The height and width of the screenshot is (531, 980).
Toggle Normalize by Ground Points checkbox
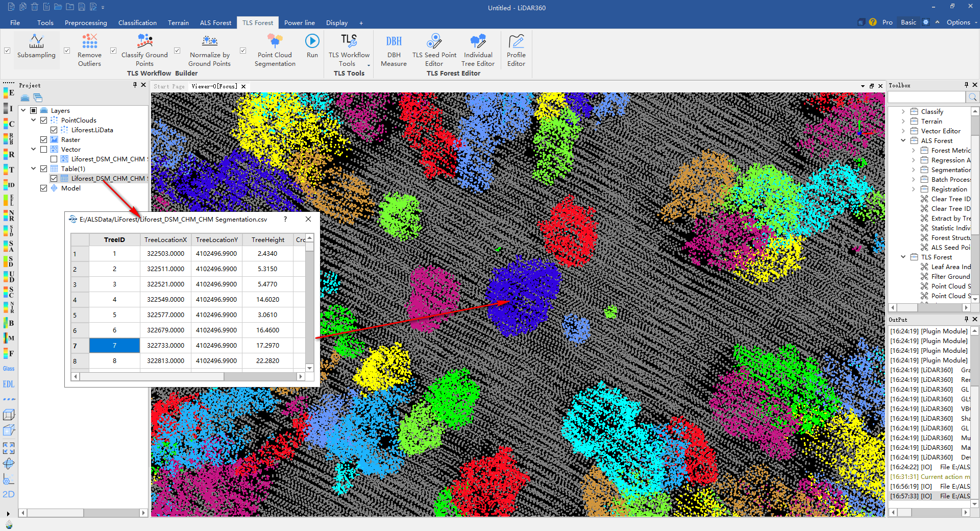coord(177,51)
